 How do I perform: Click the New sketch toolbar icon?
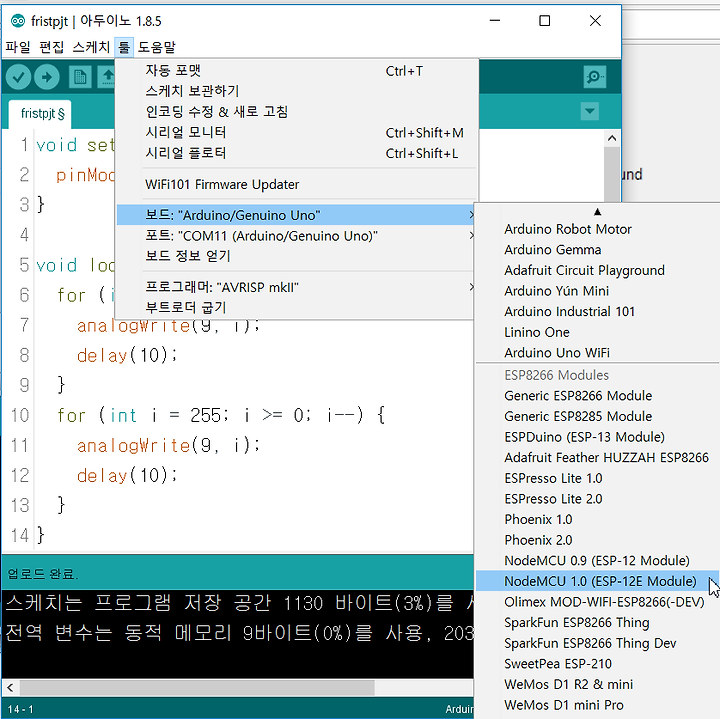80,77
